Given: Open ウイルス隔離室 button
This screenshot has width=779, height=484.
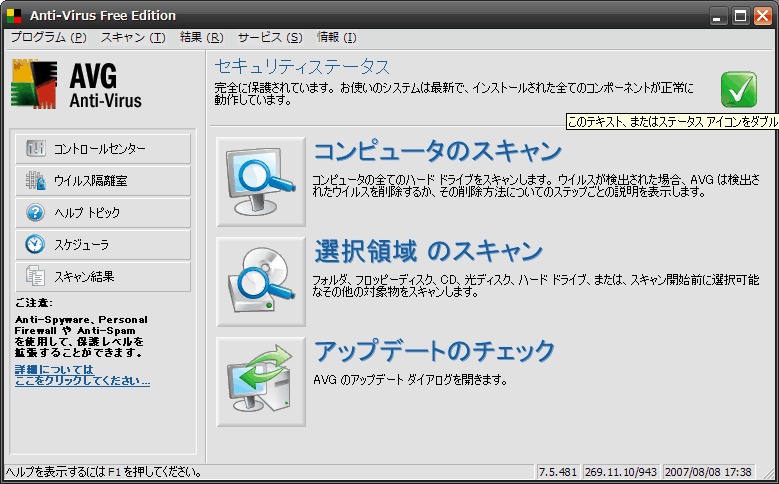Looking at the screenshot, I should (103, 180).
